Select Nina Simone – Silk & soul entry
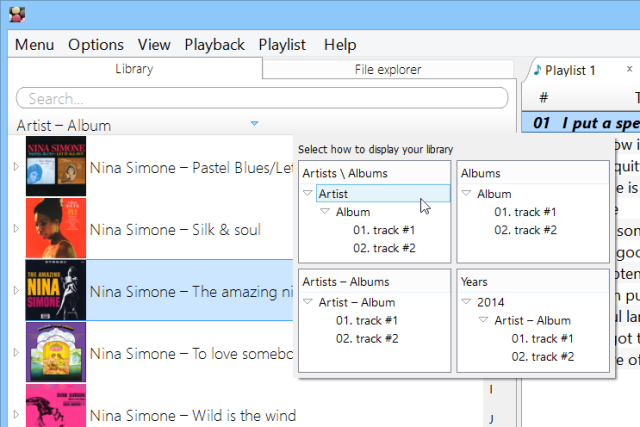 [x=175, y=230]
